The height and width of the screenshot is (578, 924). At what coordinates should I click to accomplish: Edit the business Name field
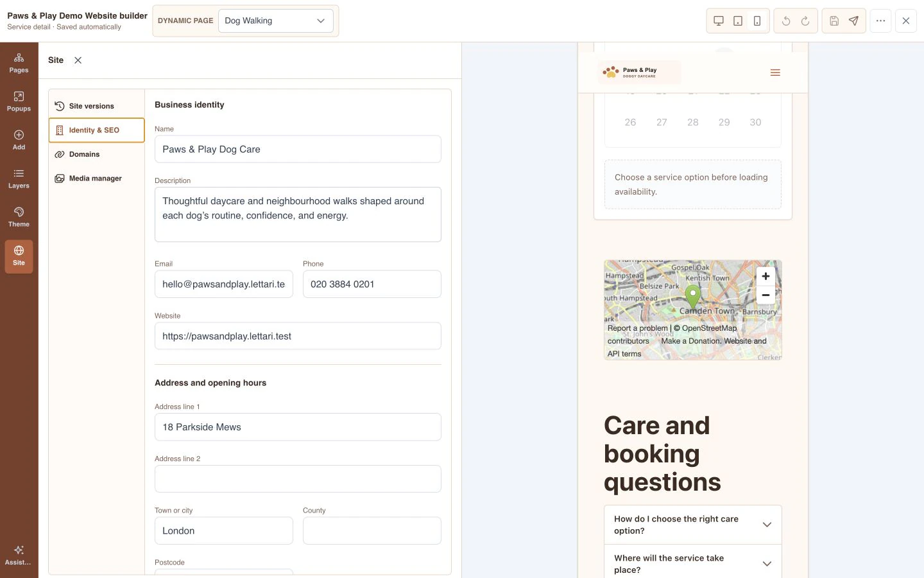298,149
